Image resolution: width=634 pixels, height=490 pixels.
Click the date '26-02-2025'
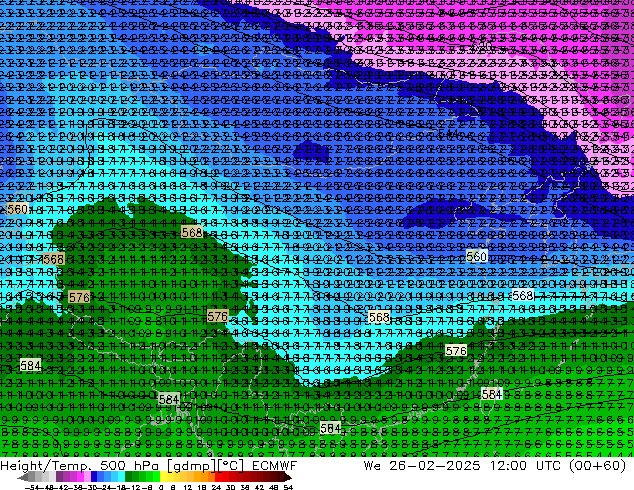[435, 466]
